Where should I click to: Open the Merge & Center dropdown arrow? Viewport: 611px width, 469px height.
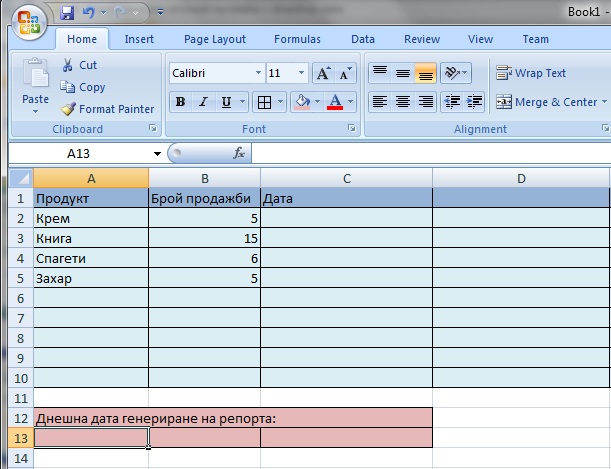click(x=604, y=102)
